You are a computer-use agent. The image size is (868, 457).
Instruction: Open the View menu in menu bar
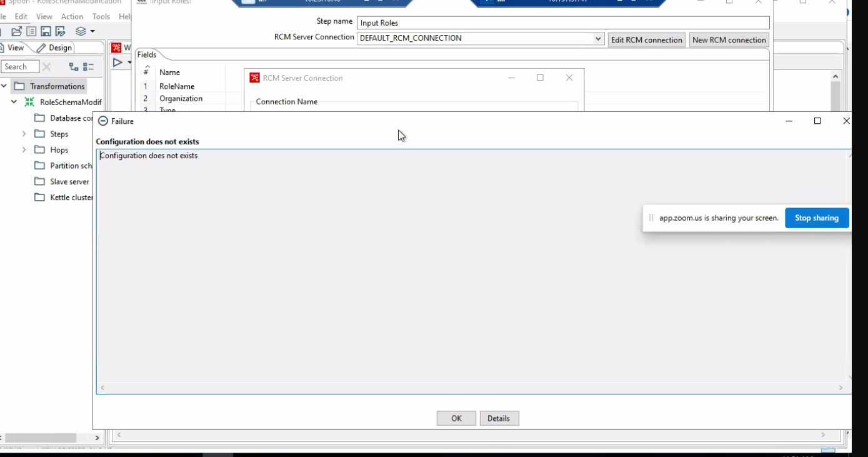point(44,16)
